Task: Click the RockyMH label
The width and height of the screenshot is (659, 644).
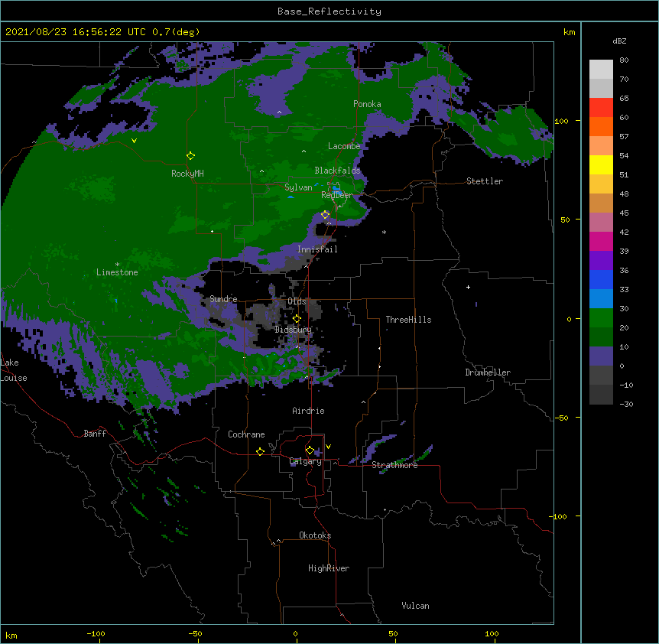Action: tap(187, 174)
